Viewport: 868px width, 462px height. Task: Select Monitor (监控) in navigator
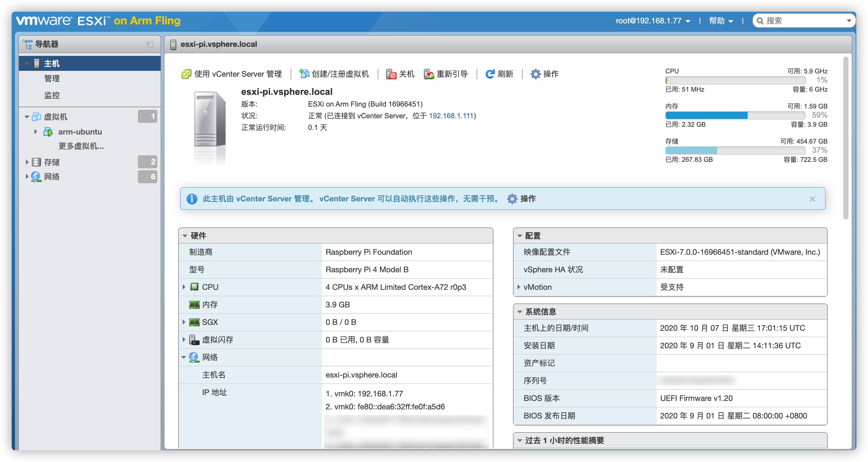52,95
